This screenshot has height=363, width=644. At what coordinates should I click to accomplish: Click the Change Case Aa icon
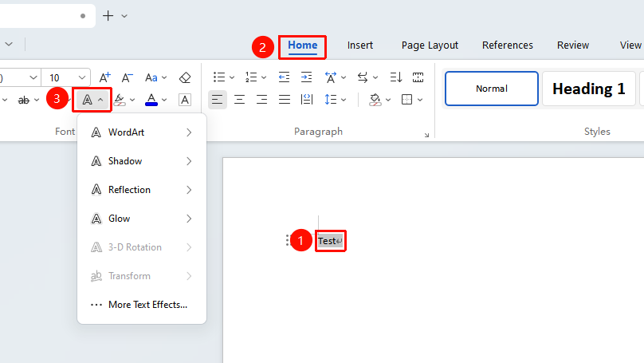[151, 77]
